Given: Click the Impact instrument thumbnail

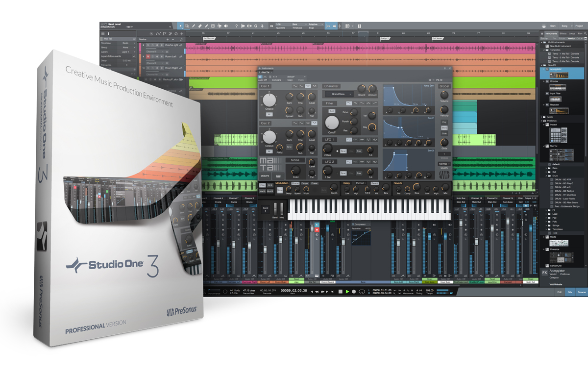Looking at the screenshot, I should (x=559, y=135).
